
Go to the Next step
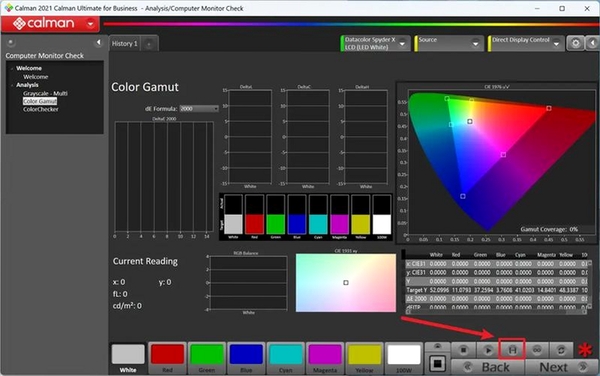pyautogui.click(x=561, y=367)
